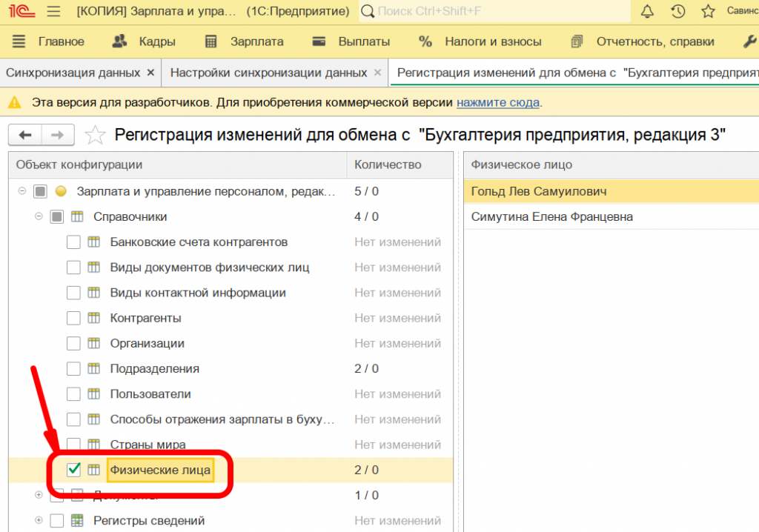Screen dimensions: 759x532
Task: Select Способы отражения зарплаты tree row
Action: tap(231, 419)
